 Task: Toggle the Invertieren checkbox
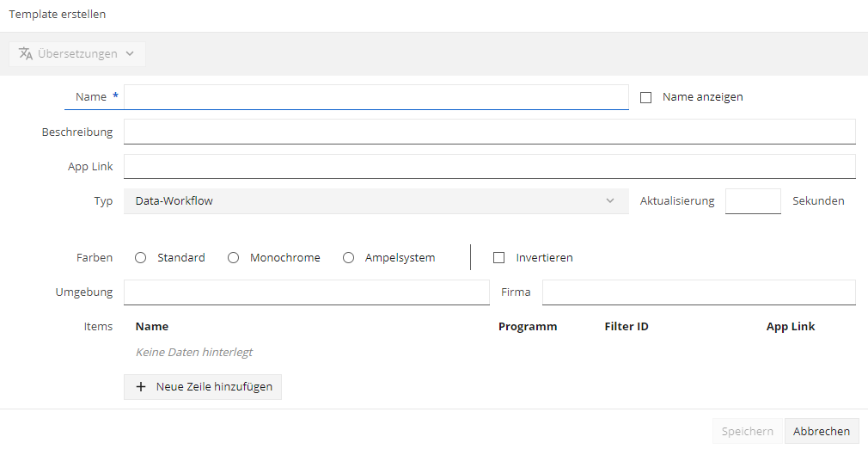click(x=498, y=258)
